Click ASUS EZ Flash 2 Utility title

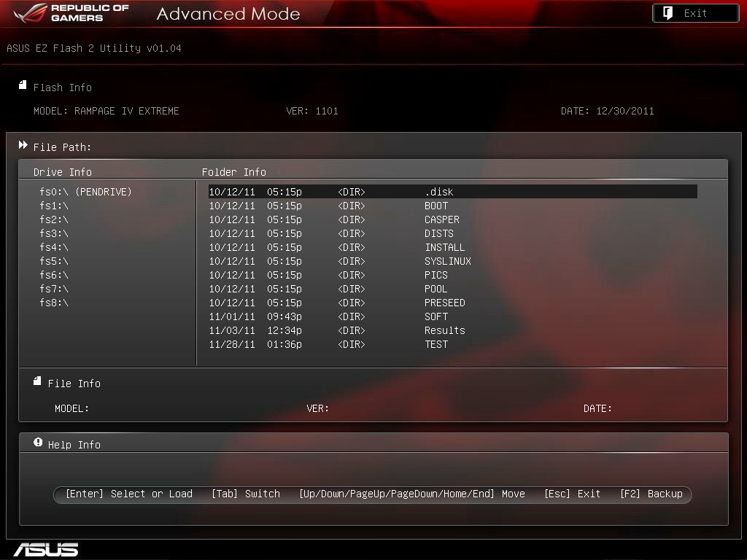pyautogui.click(x=94, y=48)
